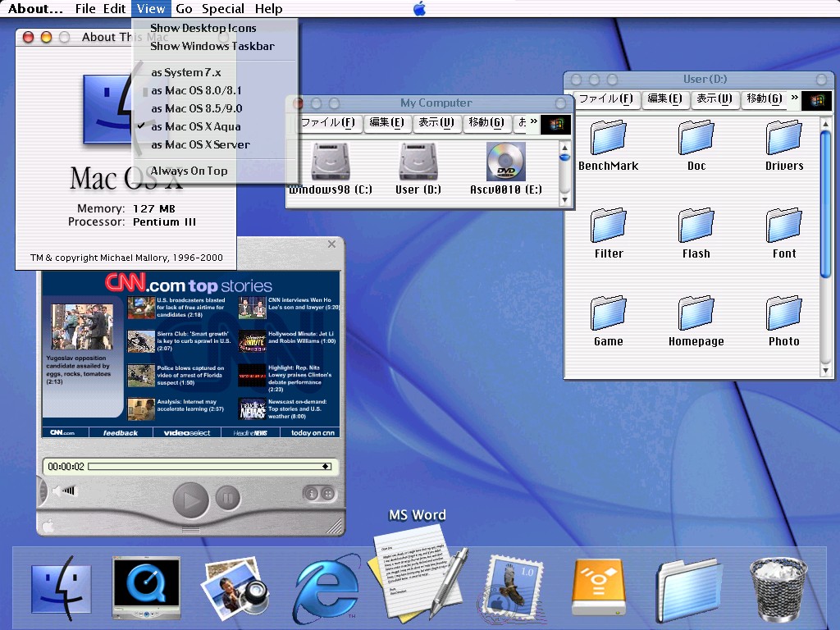Select the BenchMark folder
Screen dimensions: 840x630
[608, 138]
